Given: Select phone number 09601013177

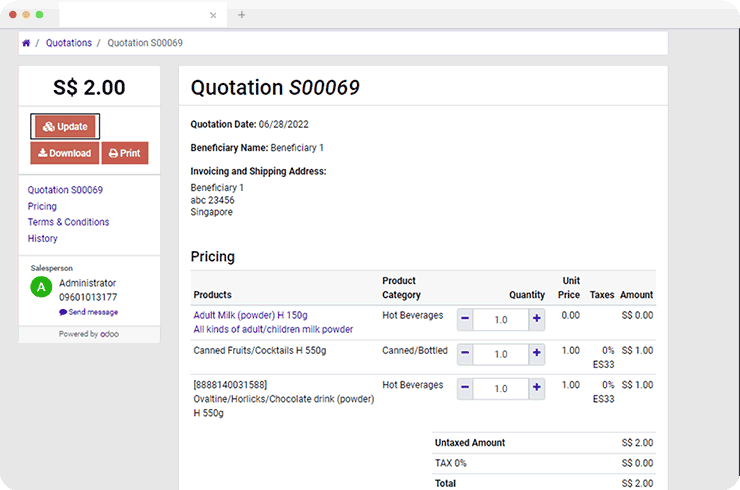Looking at the screenshot, I should pos(88,297).
